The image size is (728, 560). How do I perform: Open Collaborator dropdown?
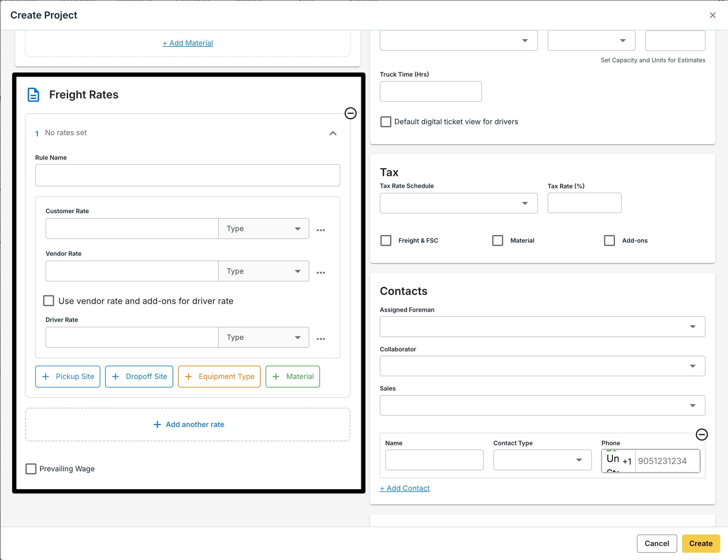click(542, 366)
